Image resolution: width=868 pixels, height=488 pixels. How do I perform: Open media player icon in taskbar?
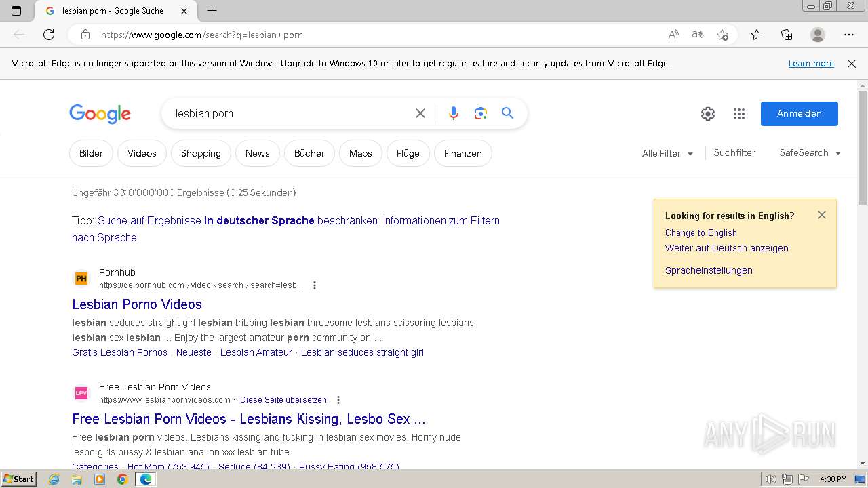pyautogui.click(x=100, y=479)
